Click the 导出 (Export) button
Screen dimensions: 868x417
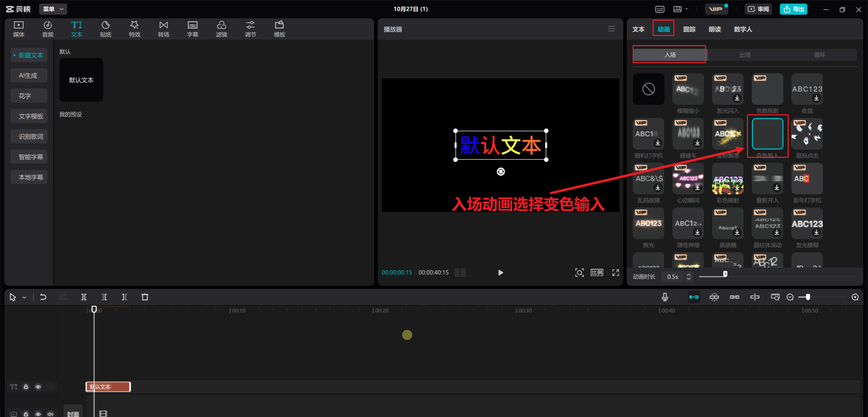793,9
